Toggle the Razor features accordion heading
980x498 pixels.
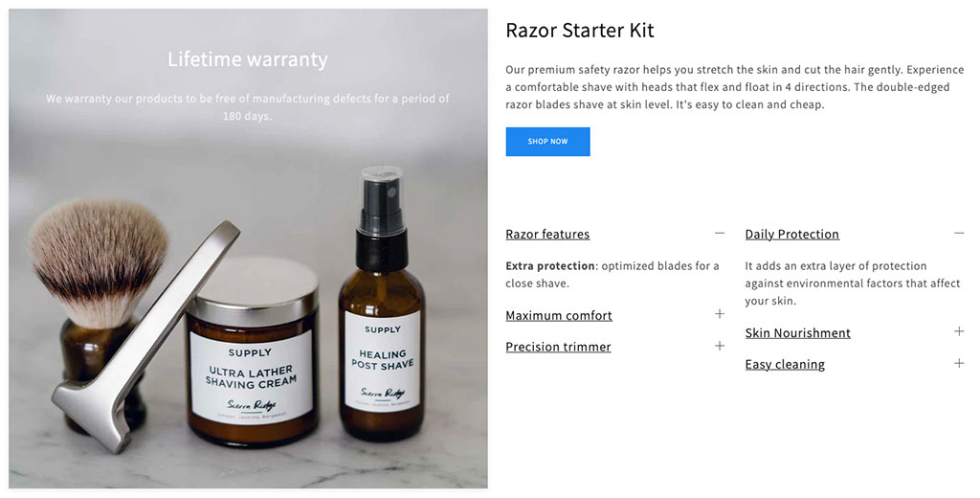pyautogui.click(x=547, y=234)
